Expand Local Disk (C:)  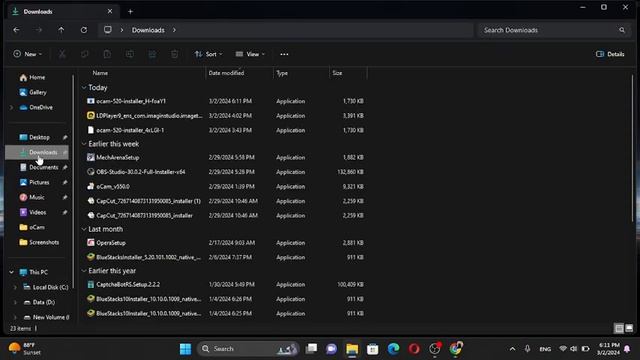click(x=15, y=287)
